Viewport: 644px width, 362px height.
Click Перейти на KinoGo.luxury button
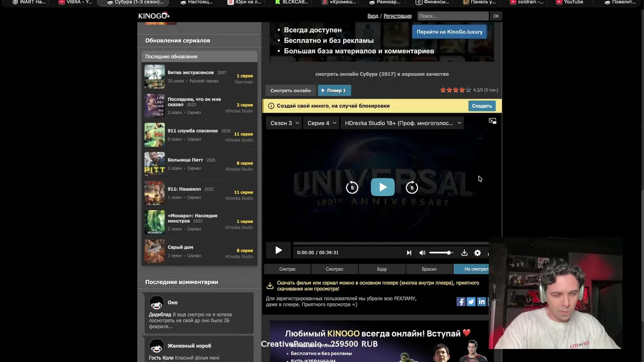click(x=449, y=32)
